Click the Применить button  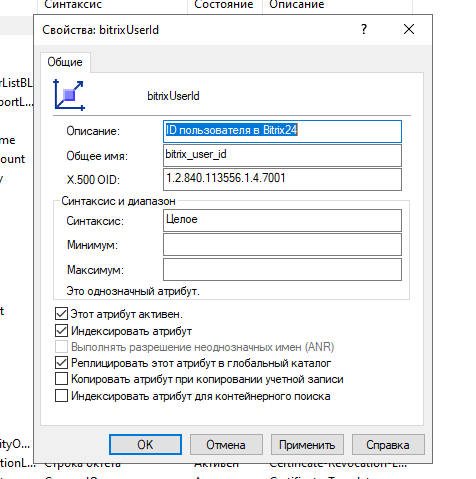click(x=307, y=444)
